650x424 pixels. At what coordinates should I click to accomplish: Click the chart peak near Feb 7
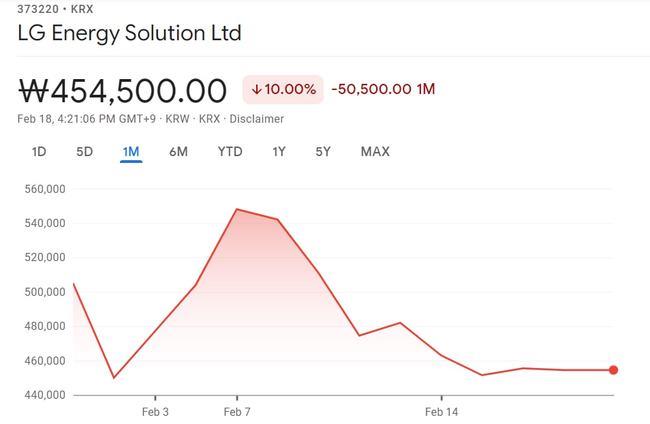click(x=237, y=209)
